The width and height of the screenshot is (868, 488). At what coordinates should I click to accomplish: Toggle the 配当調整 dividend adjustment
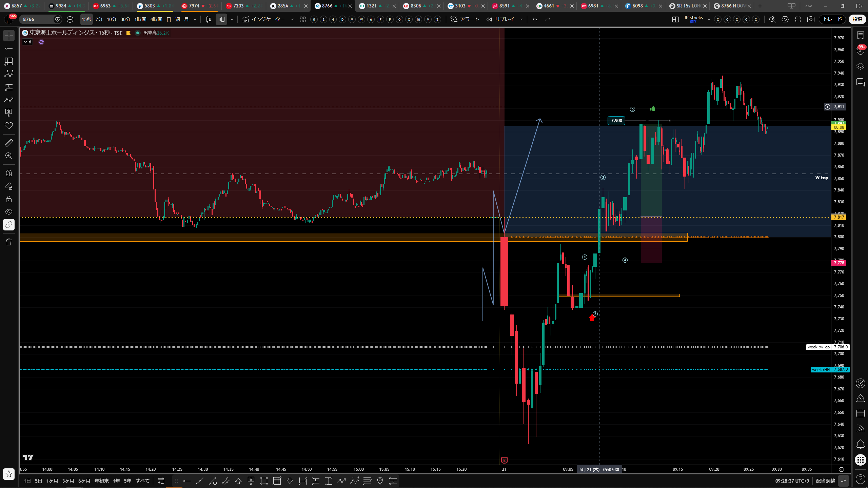tap(826, 481)
